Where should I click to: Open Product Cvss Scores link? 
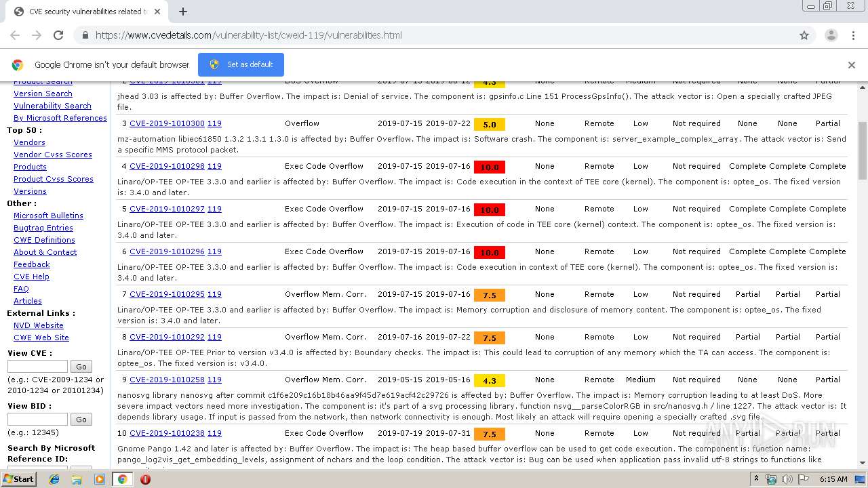coord(54,179)
